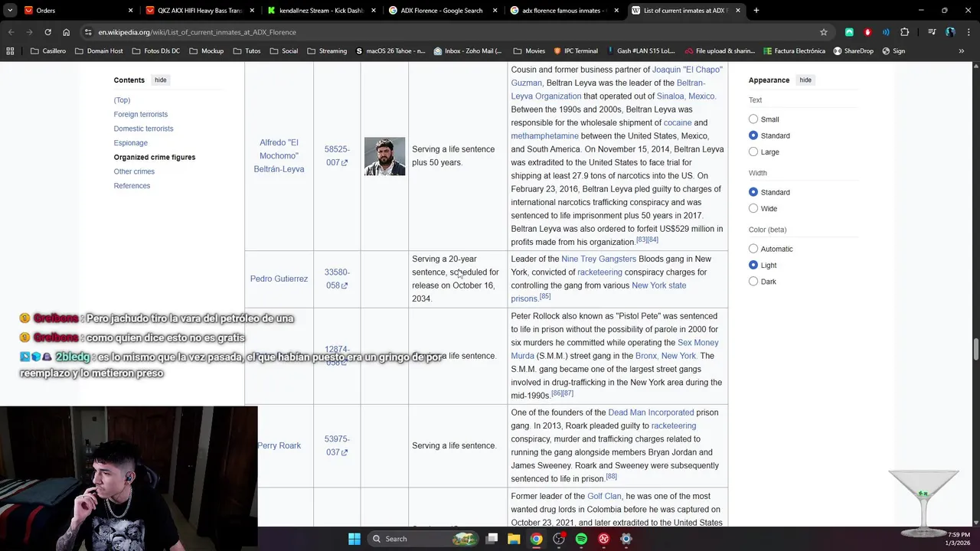Screen dimensions: 980x551
Task: Select Standard text size
Action: coord(753,135)
